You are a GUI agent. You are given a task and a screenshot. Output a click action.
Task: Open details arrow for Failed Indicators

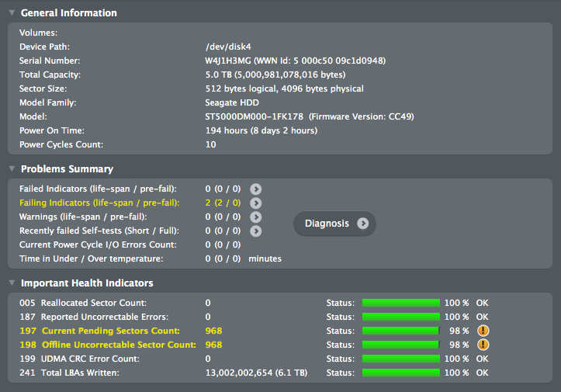pos(255,189)
